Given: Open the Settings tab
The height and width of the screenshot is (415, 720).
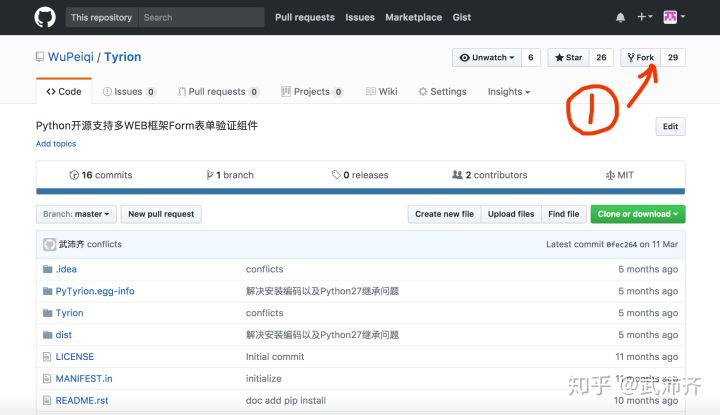Looking at the screenshot, I should click(443, 92).
